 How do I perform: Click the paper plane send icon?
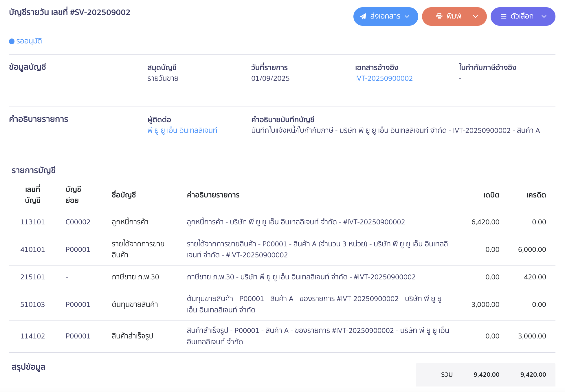tap(363, 17)
